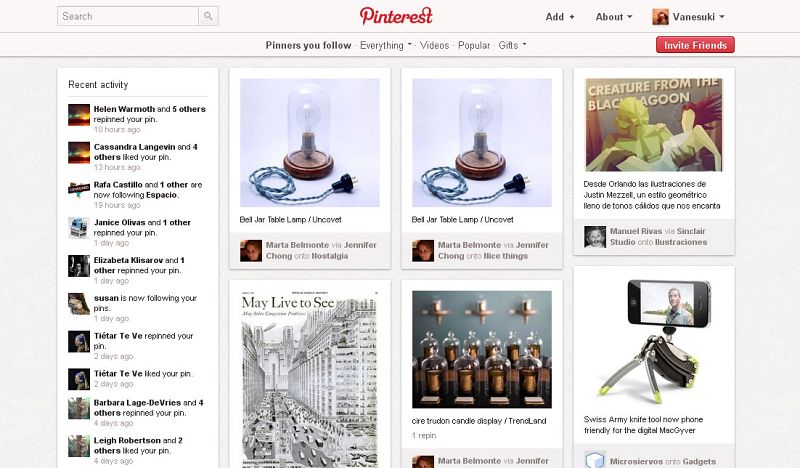Click Rafa Castillo's activity avatar
The width and height of the screenshot is (800, 468).
79,190
